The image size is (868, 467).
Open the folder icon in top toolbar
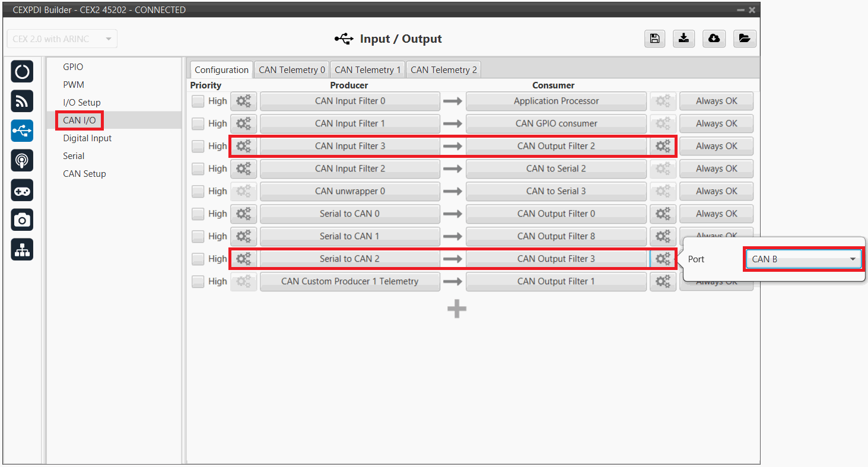click(x=744, y=39)
